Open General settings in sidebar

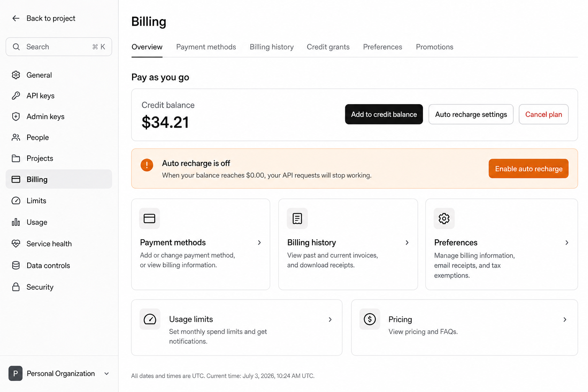pyautogui.click(x=59, y=75)
